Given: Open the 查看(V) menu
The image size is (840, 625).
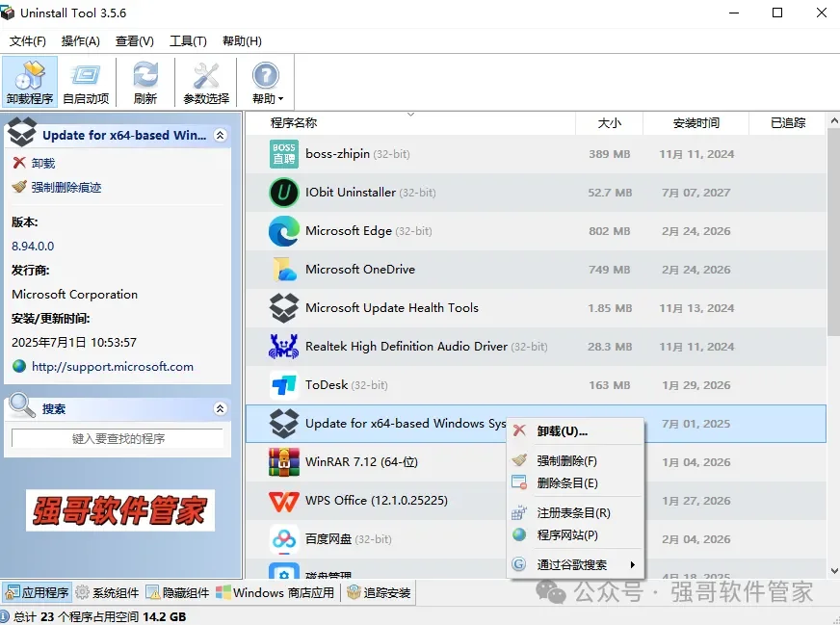Looking at the screenshot, I should [135, 41].
